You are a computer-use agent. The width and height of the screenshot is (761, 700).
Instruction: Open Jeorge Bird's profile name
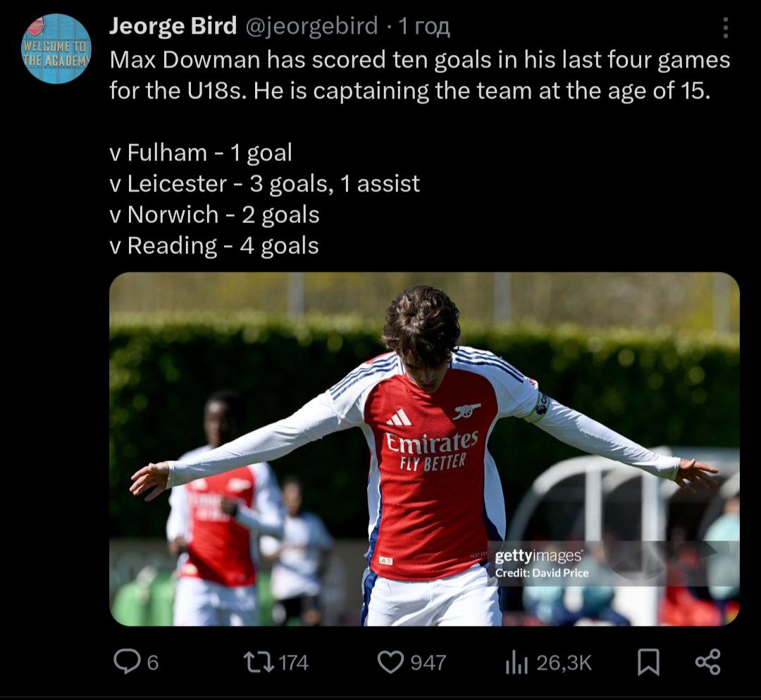(173, 27)
